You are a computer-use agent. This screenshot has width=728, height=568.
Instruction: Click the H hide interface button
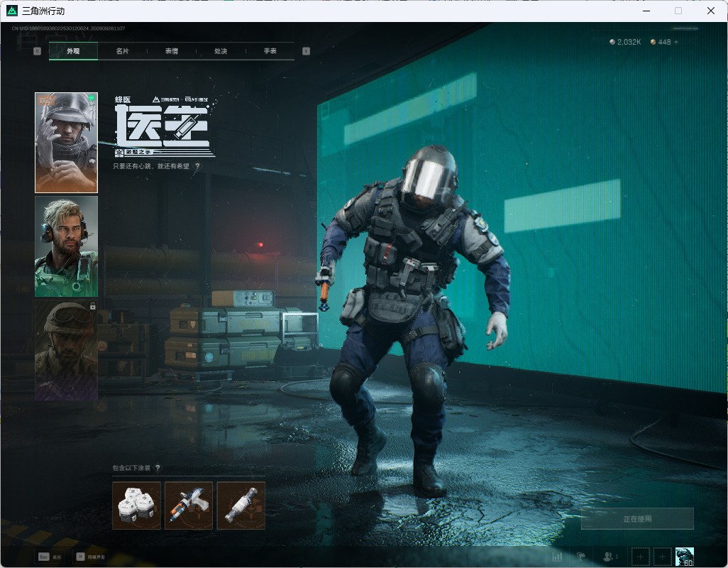tap(91, 557)
